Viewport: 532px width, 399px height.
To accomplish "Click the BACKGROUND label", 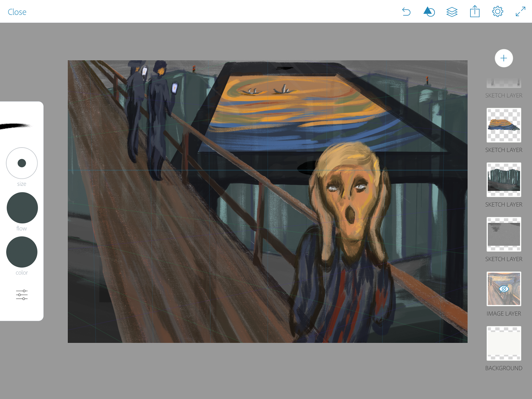I will click(x=504, y=368).
